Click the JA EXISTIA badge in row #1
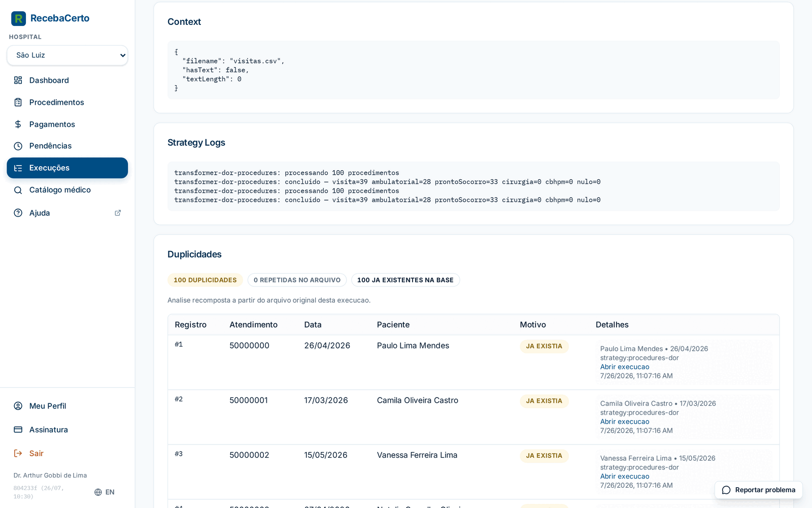Viewport: 812px width, 508px height. [x=544, y=346]
